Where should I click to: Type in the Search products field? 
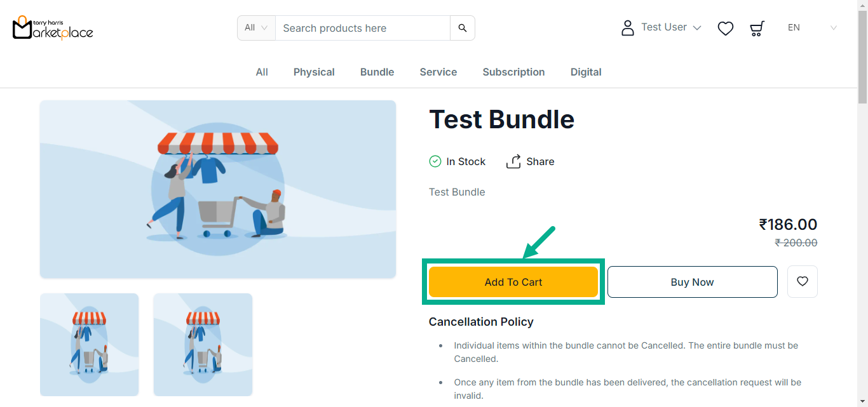coord(362,28)
